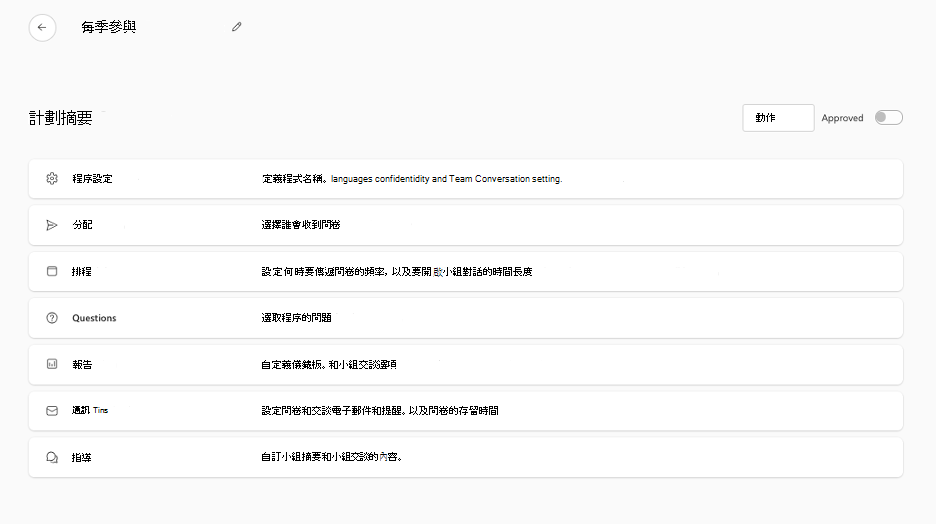Open the 程序設定 row
Screen dimensions: 936x524
(x=466, y=178)
